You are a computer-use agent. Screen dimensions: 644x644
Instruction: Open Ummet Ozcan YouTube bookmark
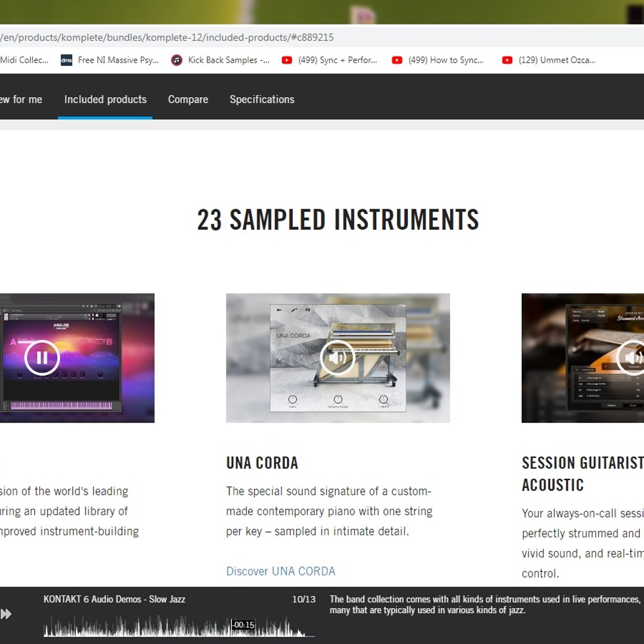click(549, 60)
